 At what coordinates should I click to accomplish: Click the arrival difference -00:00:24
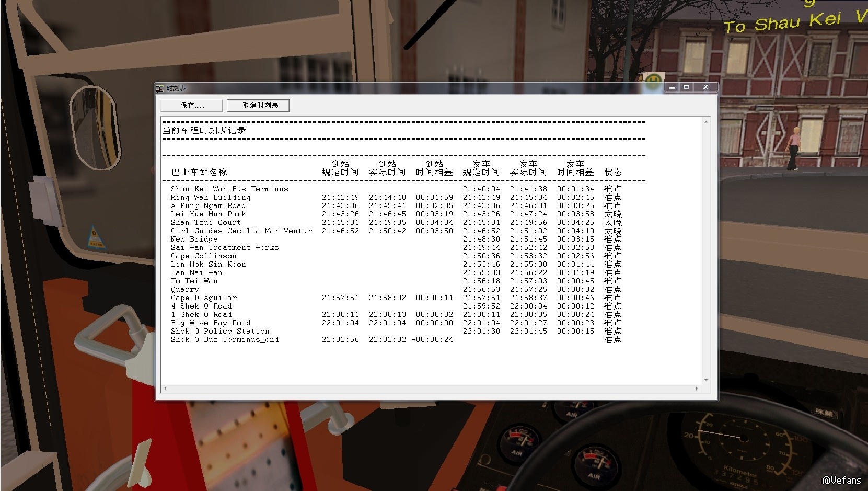(432, 339)
